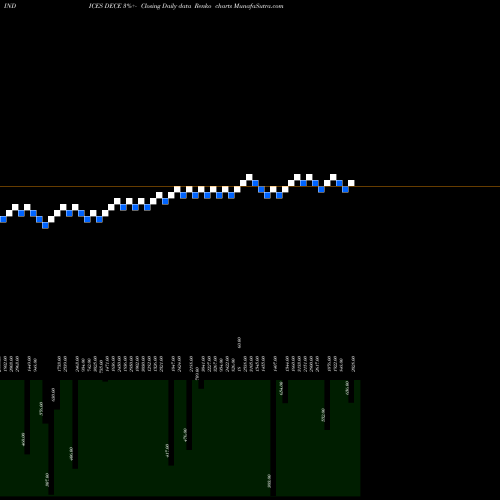Click the lowest blue Renko brick on the chart
500x500 pixels.
46,225
